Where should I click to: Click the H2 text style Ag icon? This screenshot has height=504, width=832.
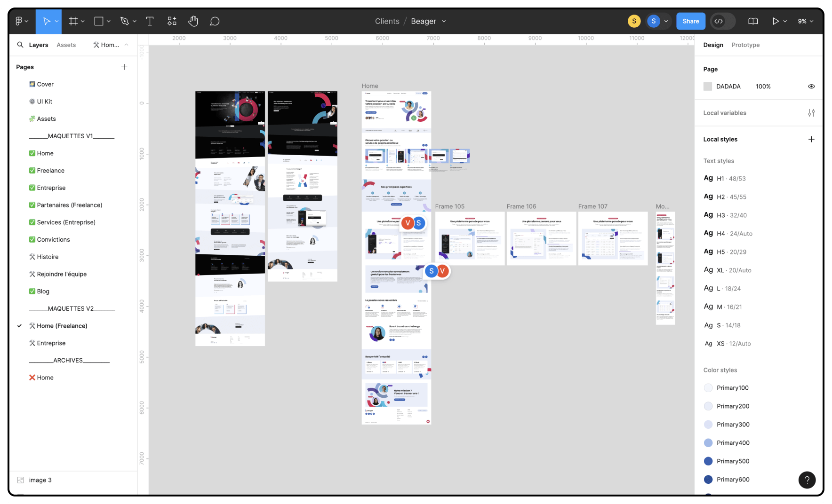tap(708, 197)
